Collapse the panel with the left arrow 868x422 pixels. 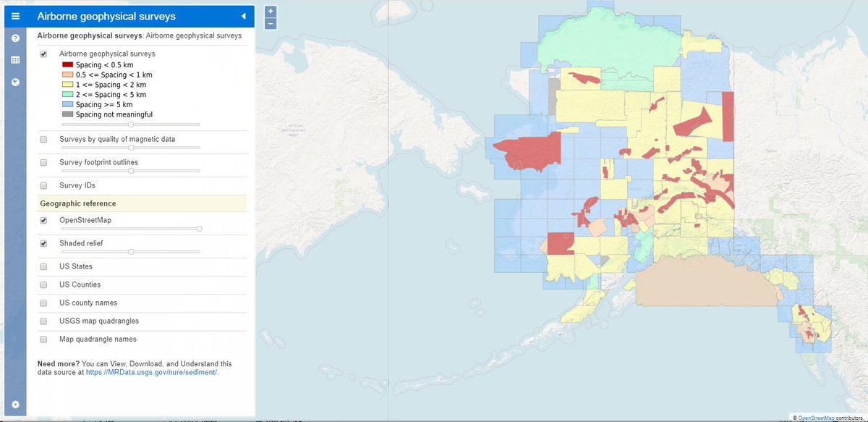tap(244, 16)
